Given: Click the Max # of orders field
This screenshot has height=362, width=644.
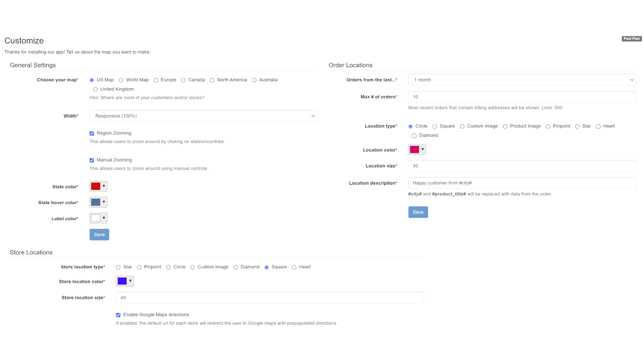Looking at the screenshot, I should 522,97.
